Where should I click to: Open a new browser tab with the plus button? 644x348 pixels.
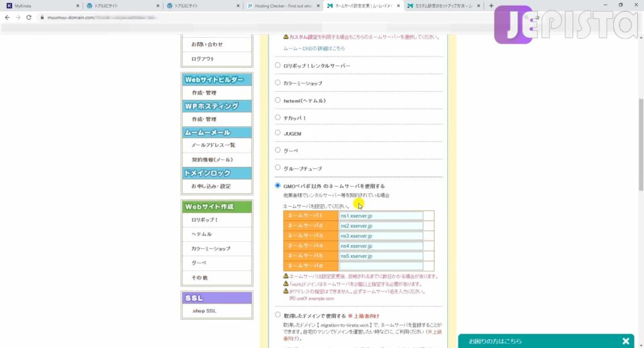point(491,6)
